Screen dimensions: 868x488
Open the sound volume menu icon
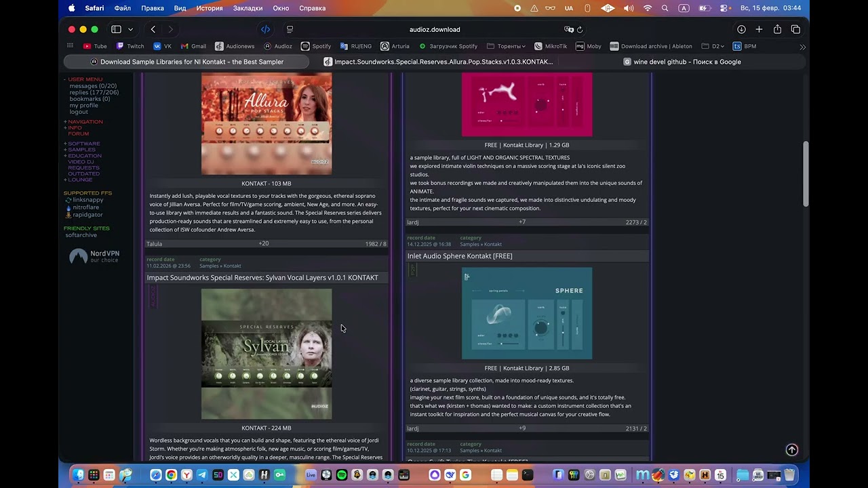pos(629,8)
